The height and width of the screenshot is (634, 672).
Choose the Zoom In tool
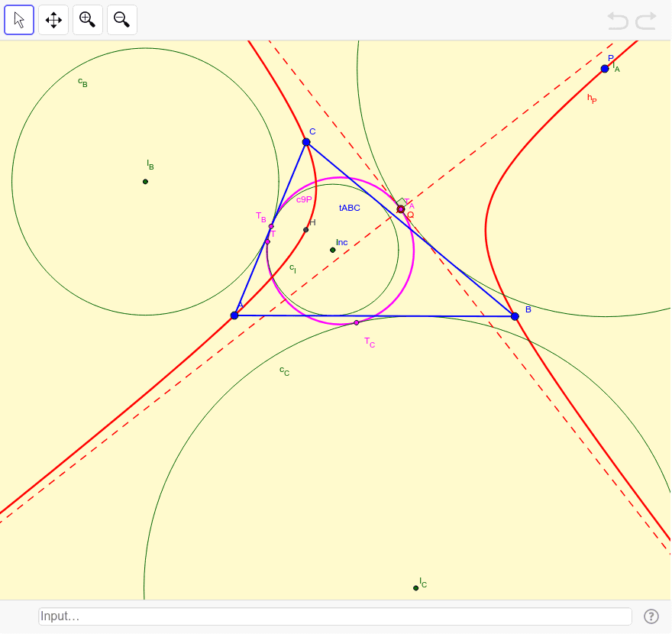pyautogui.click(x=87, y=20)
